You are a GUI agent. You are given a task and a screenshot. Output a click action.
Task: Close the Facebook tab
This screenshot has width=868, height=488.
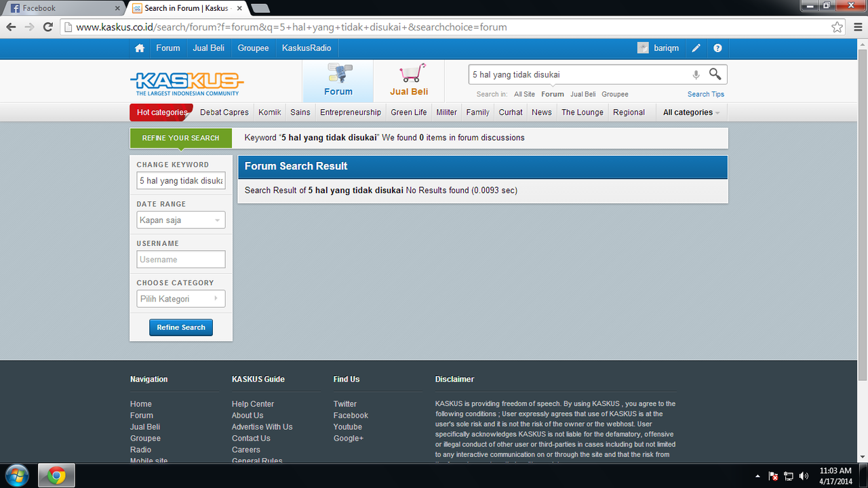[117, 8]
